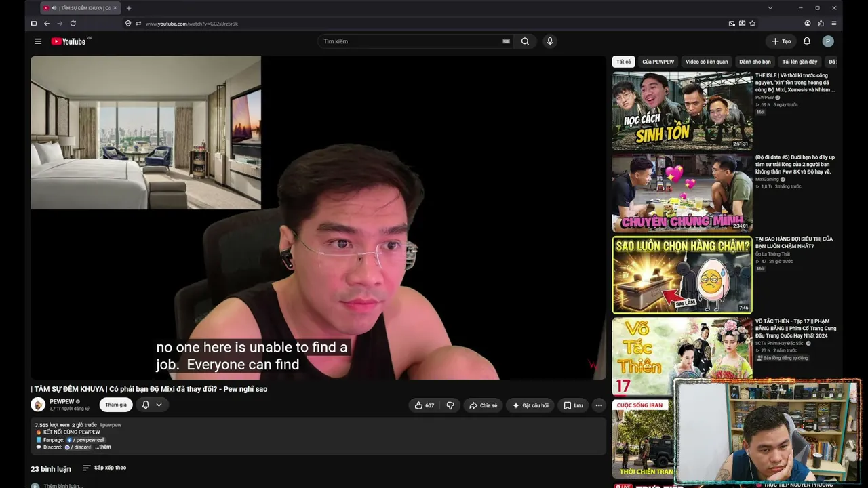Open the PEWPEW channel avatar
The height and width of the screenshot is (488, 868).
(38, 405)
